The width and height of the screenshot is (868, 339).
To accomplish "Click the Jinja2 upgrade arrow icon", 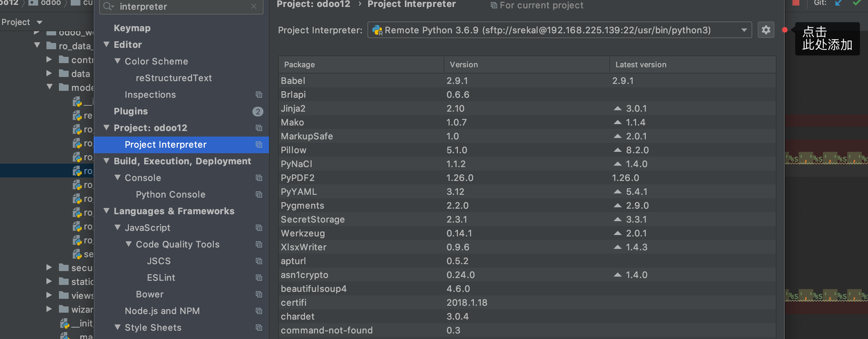I will [x=617, y=108].
